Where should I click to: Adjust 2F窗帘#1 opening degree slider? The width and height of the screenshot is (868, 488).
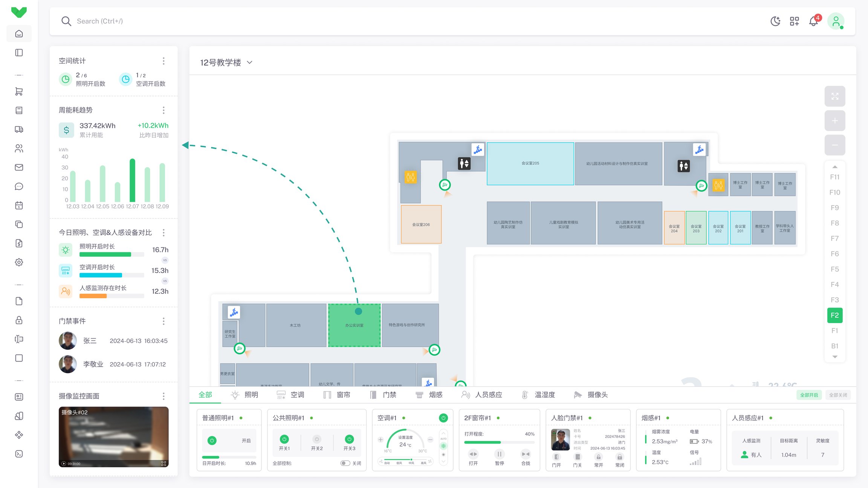pos(501,442)
